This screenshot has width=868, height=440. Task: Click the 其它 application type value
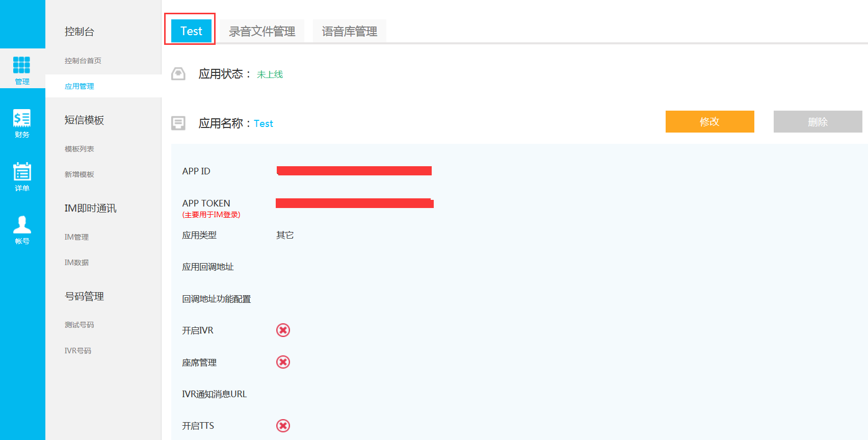point(285,235)
